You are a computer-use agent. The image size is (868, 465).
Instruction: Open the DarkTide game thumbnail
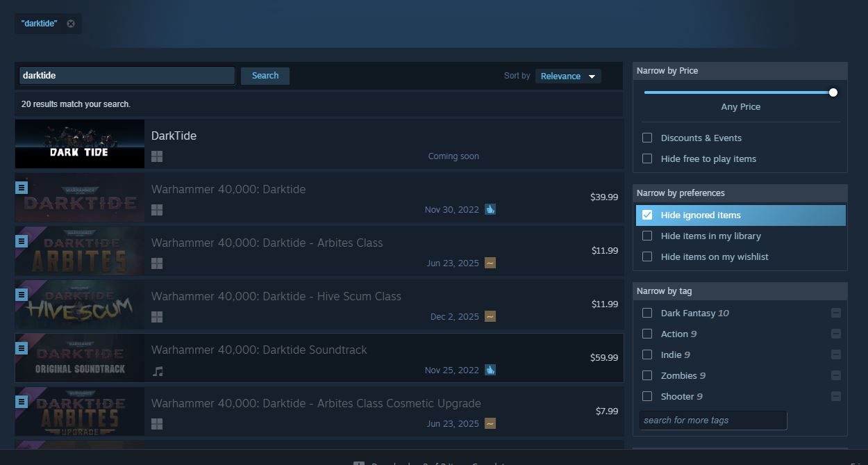tap(80, 144)
